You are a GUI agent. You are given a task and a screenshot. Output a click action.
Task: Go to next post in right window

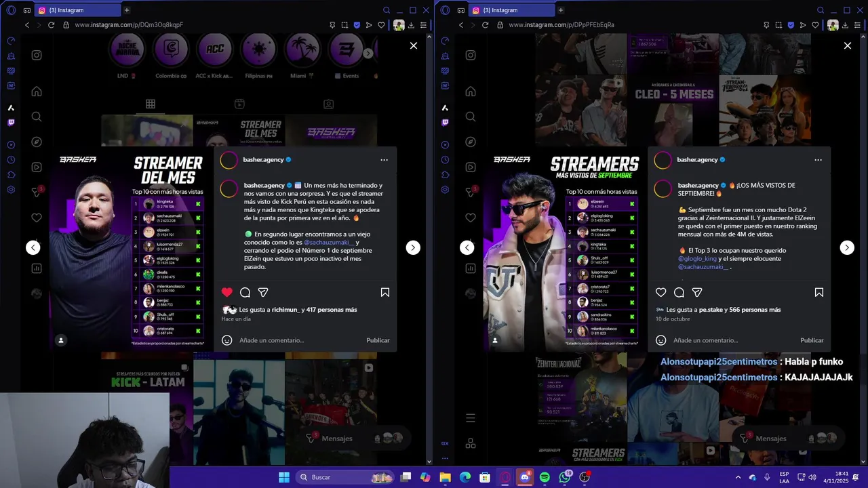(x=847, y=247)
